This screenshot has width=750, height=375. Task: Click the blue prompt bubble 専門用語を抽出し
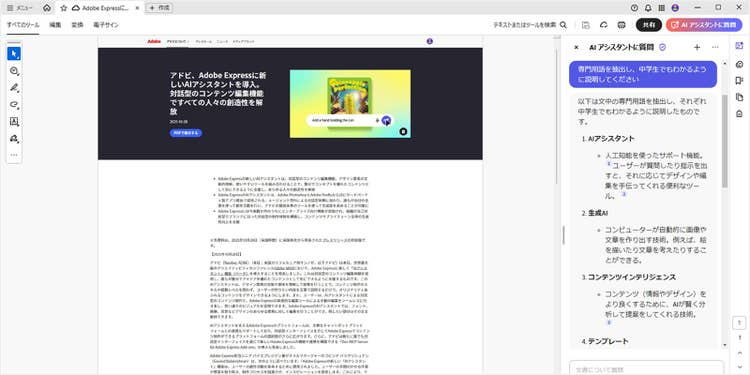click(x=643, y=74)
